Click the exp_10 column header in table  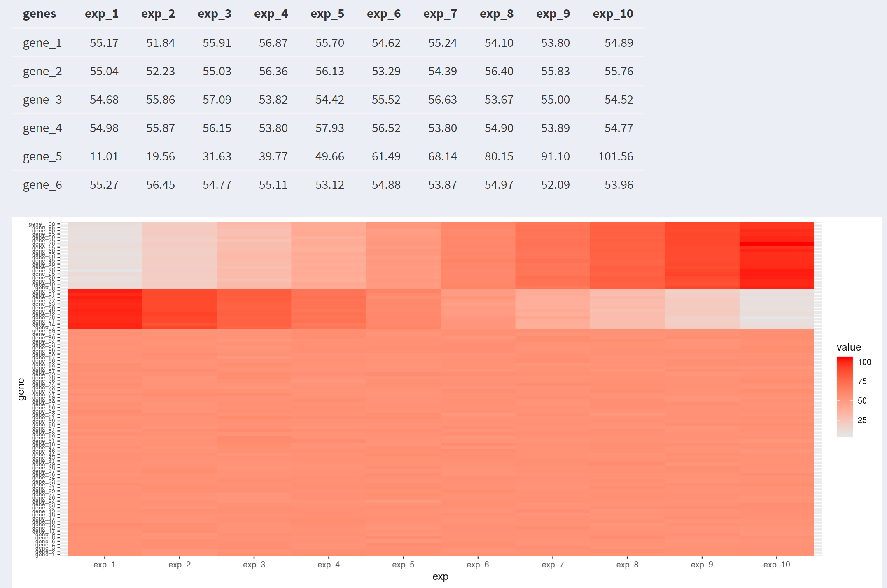[x=612, y=14]
